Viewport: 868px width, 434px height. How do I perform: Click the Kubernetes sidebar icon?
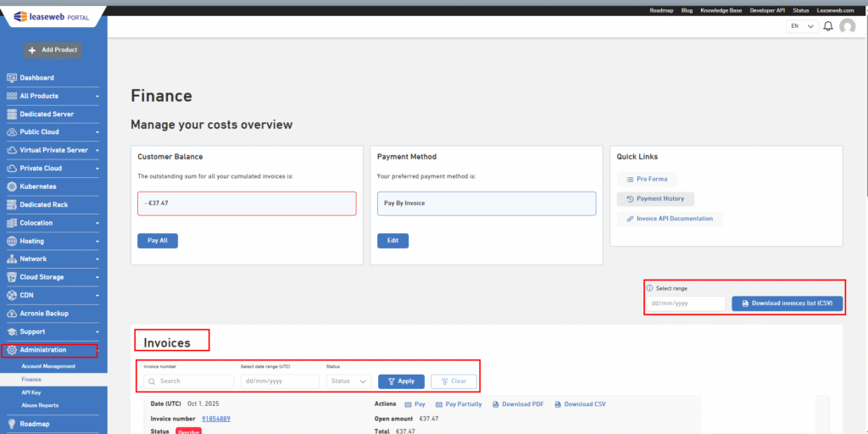[x=12, y=186]
